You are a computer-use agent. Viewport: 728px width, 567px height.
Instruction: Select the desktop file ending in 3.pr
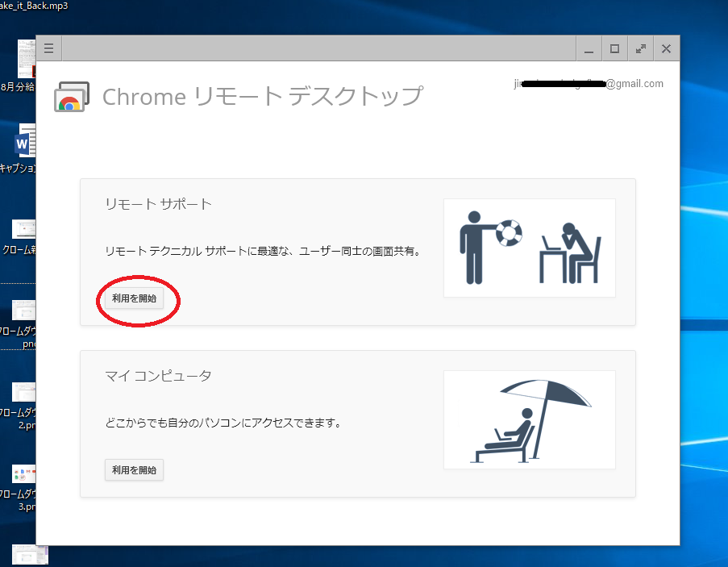(x=23, y=473)
